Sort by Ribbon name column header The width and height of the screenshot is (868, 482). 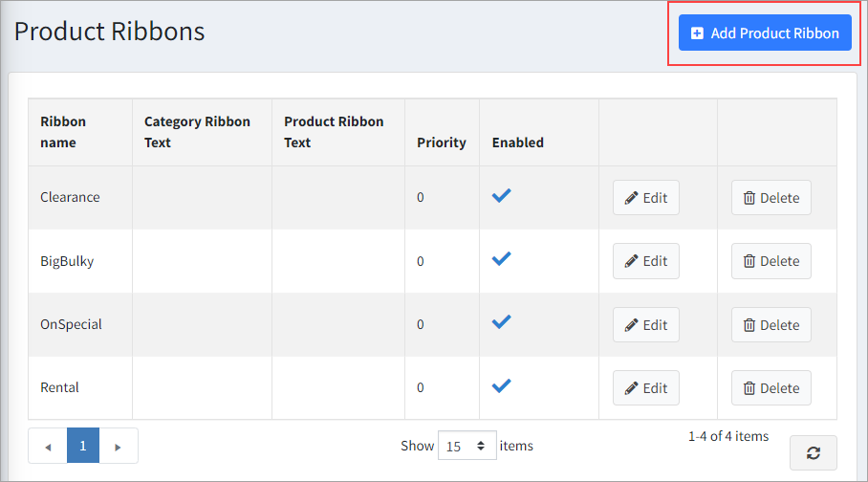pyautogui.click(x=63, y=132)
